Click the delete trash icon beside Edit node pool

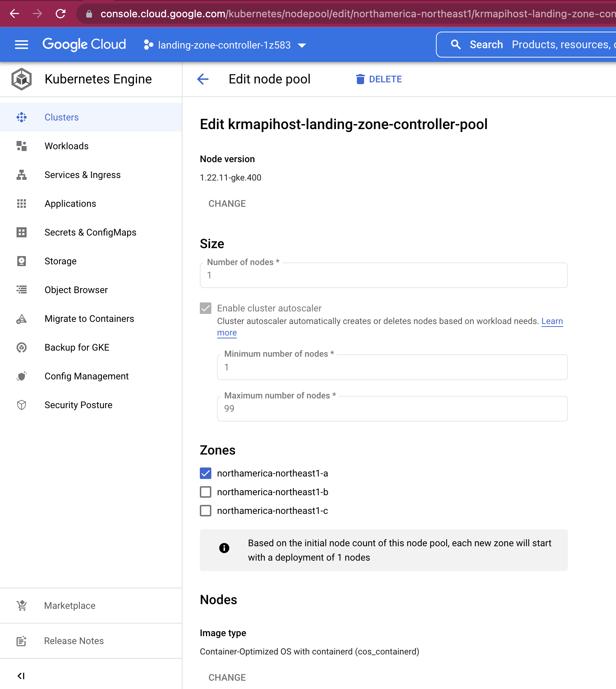[360, 79]
